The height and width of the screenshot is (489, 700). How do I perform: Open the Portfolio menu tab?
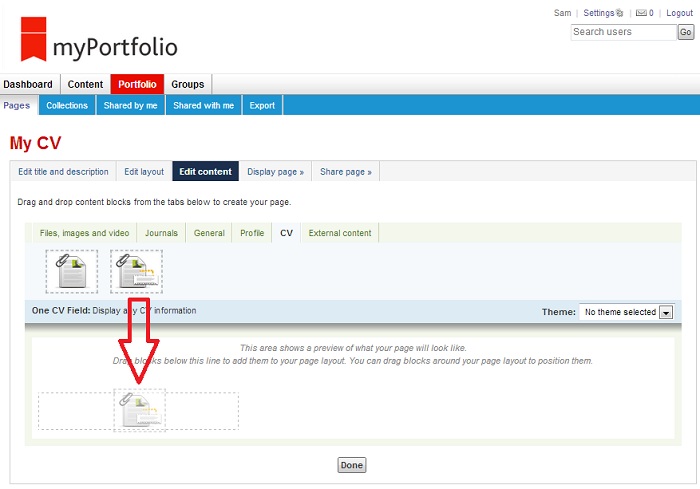135,84
